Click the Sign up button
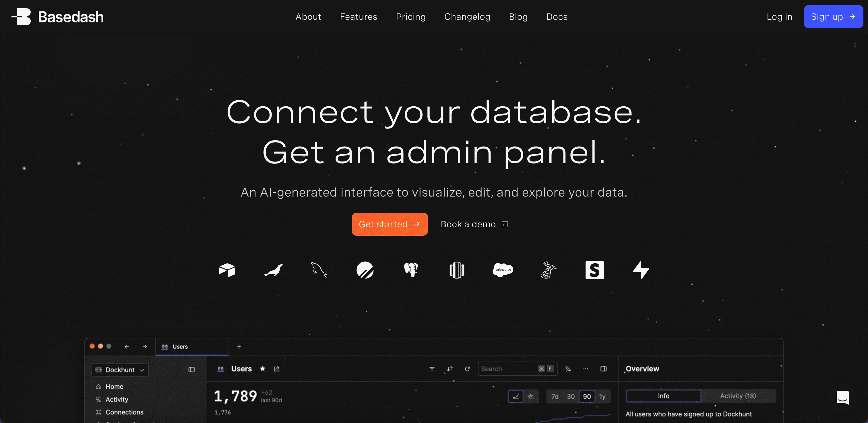This screenshot has width=868, height=423. (x=833, y=17)
